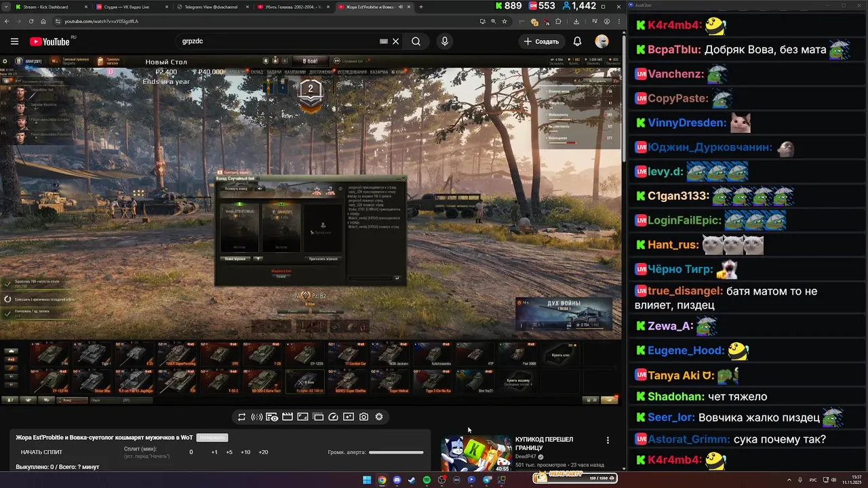Switch to the VK Видео Live studio tab
This screenshot has height=488, width=868.
132,7
